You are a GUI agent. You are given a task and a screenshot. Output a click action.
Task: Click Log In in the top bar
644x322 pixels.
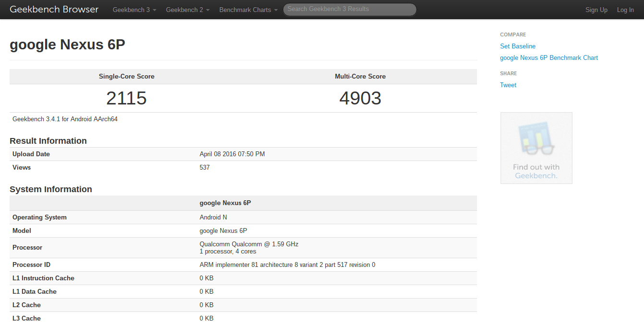point(625,10)
